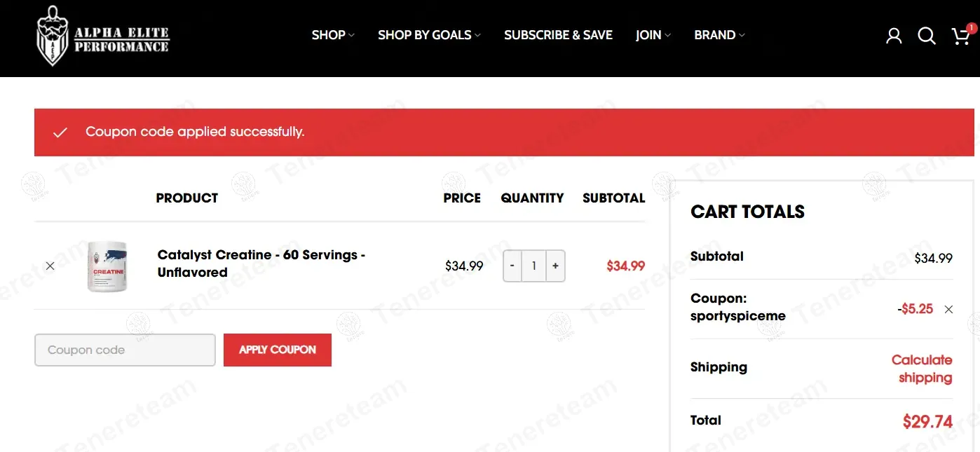
Task: Increase quantity with plus button
Action: click(555, 266)
